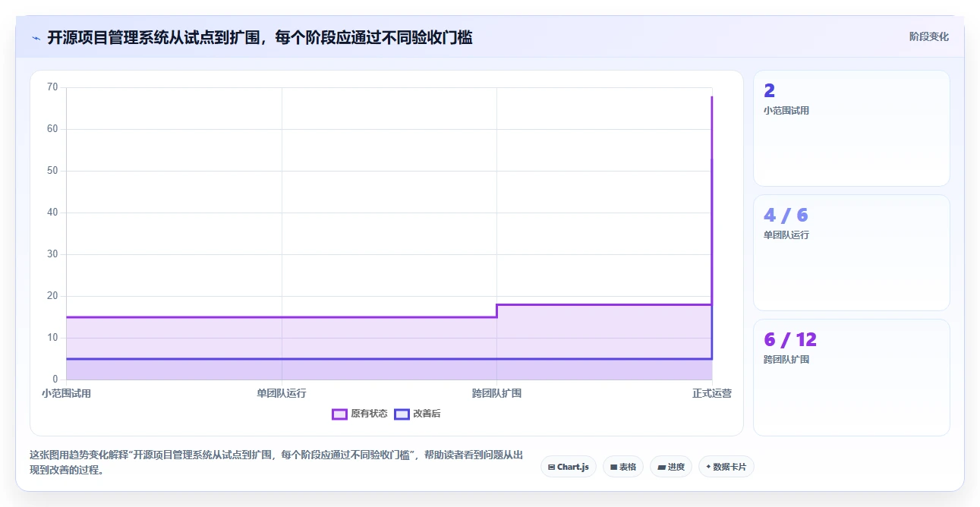
Task: Click the y-axis value 70
Action: [52, 87]
